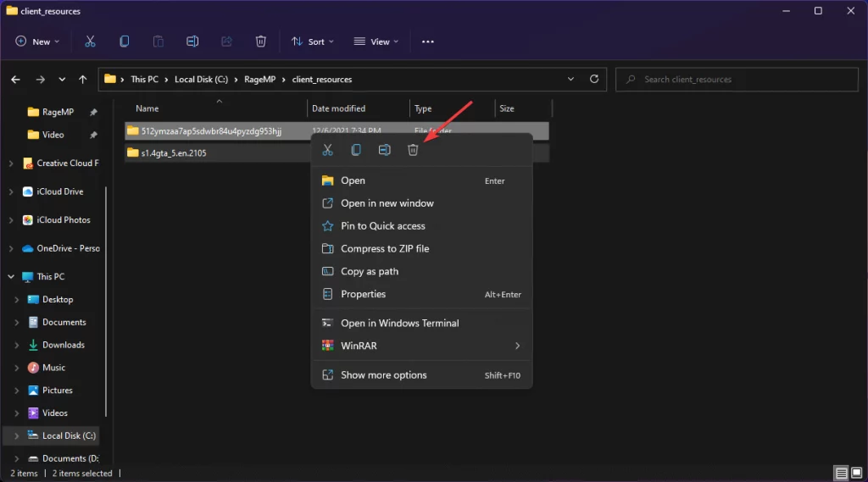Click This PC in the address breadcrumb

(144, 80)
